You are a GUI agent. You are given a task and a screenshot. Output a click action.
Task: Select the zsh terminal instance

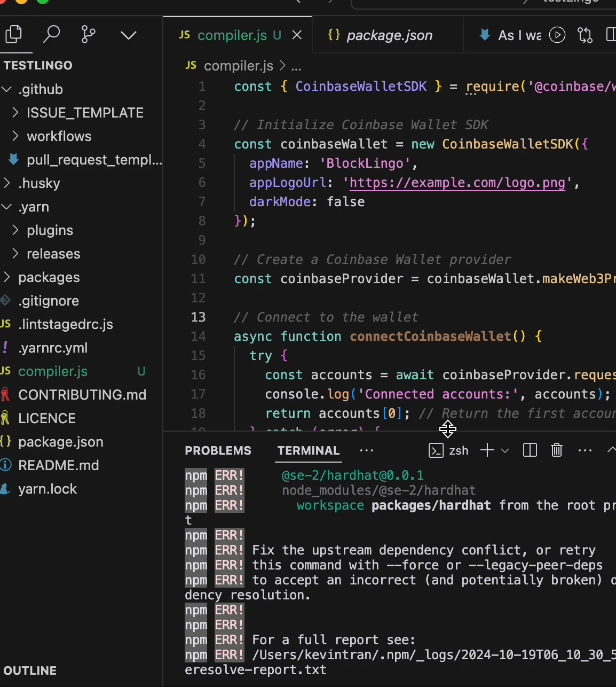[x=449, y=450]
